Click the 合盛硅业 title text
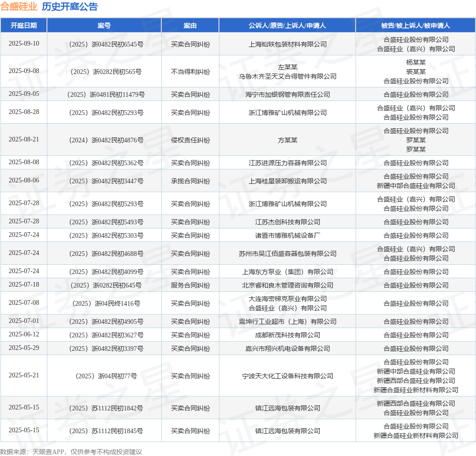The height and width of the screenshot is (456, 476). [x=19, y=7]
